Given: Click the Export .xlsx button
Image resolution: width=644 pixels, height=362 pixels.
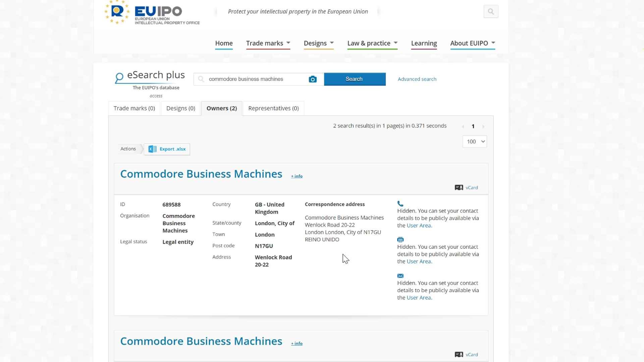Looking at the screenshot, I should (167, 149).
